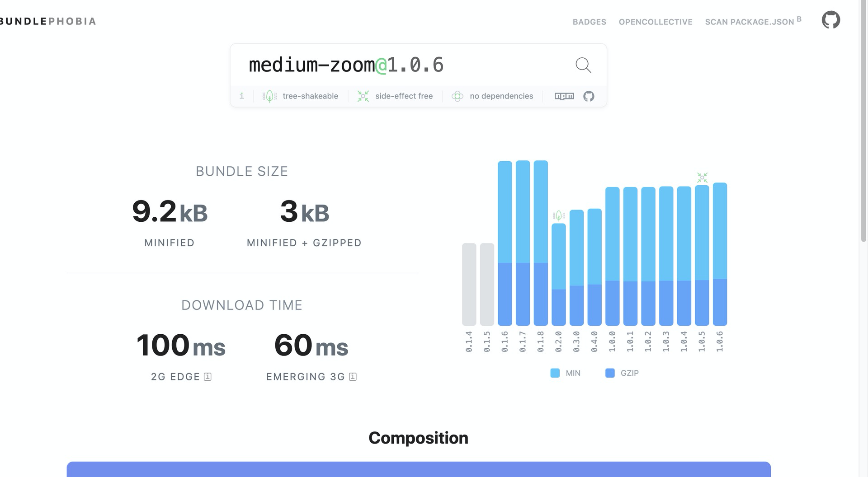Image resolution: width=868 pixels, height=477 pixels.
Task: Click the 100 ms download time value
Action: click(x=181, y=346)
